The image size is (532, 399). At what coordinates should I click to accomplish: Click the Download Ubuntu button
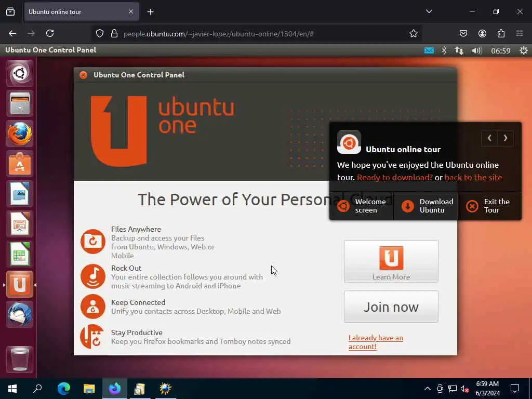pyautogui.click(x=426, y=206)
